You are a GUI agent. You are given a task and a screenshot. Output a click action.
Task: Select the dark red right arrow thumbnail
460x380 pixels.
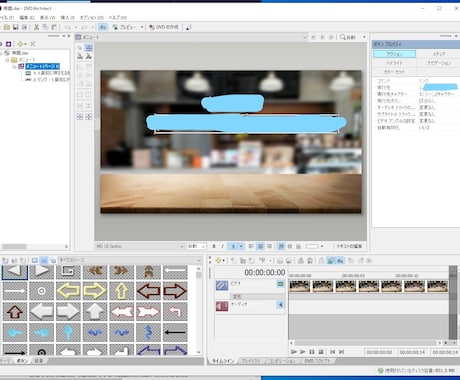click(x=175, y=291)
